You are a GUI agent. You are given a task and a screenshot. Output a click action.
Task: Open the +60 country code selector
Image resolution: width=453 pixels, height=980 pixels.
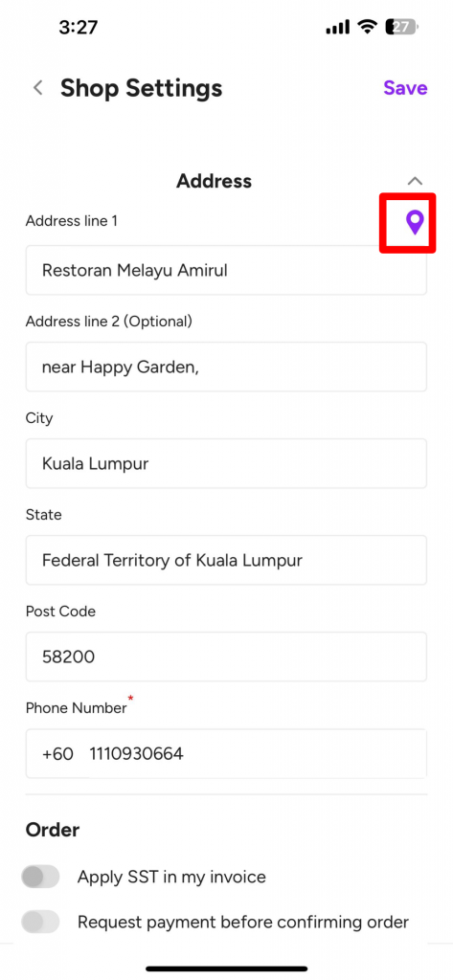point(57,754)
